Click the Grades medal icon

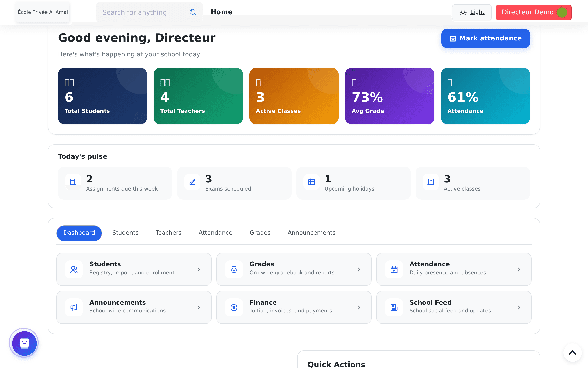pos(234,269)
